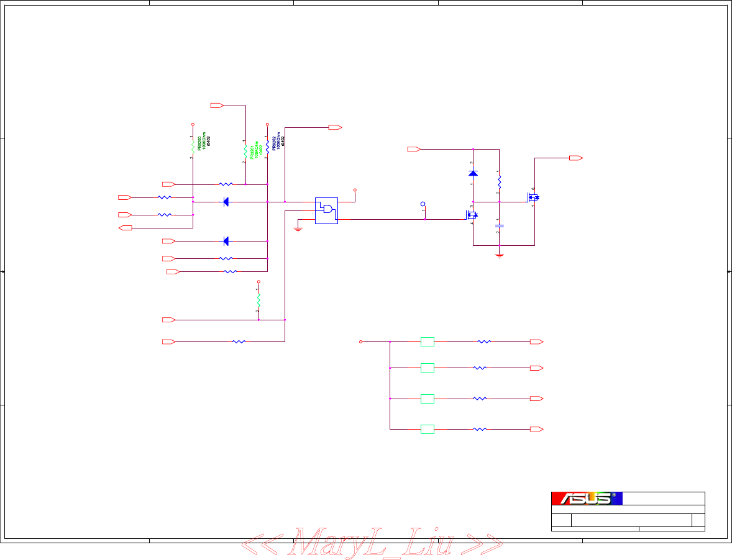Select the unlabeled green vertical resistor
This screenshot has width=732, height=560.
[x=258, y=300]
